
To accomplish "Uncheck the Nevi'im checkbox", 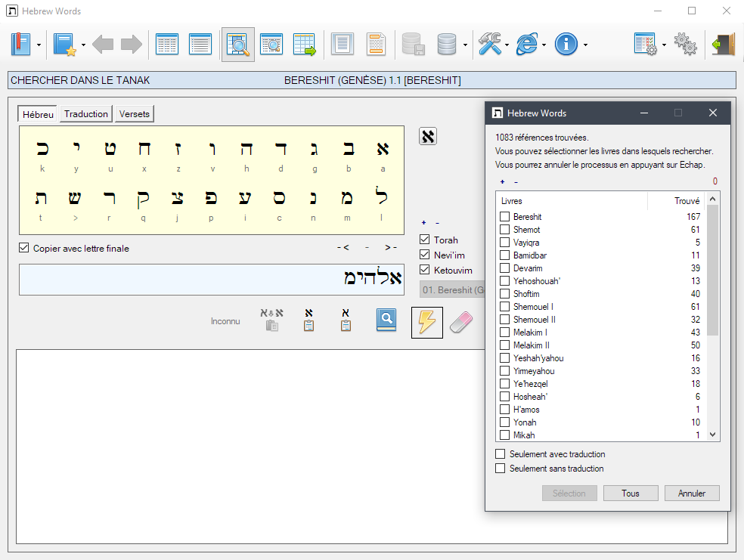I will tap(425, 255).
